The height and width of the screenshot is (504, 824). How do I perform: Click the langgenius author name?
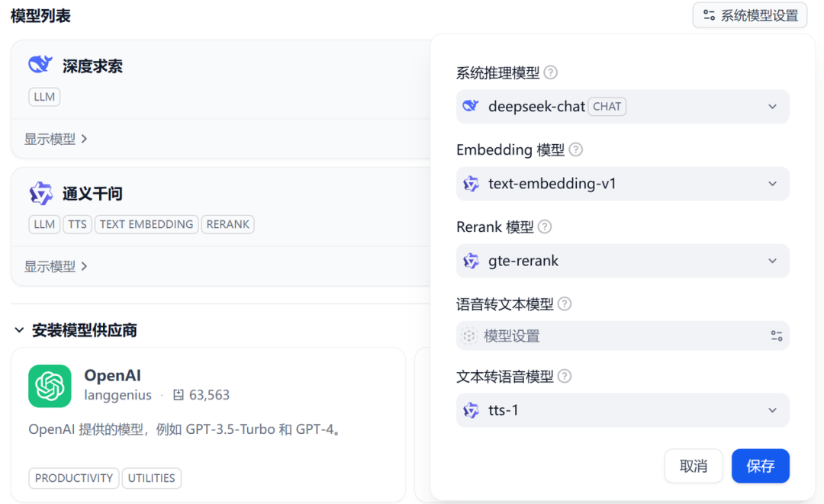tap(117, 395)
